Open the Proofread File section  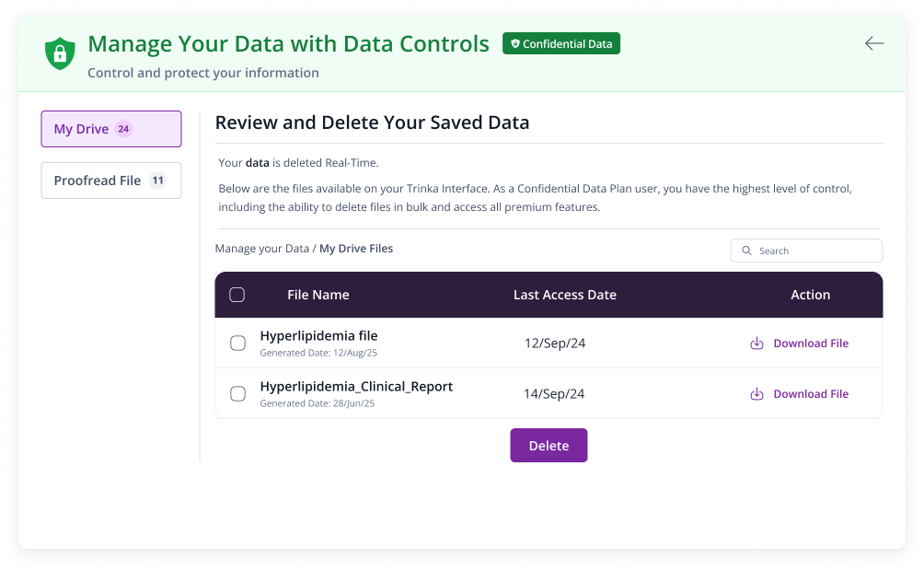click(110, 181)
